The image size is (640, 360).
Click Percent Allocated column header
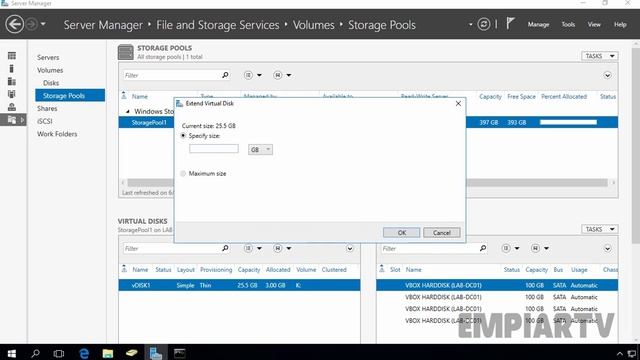[x=564, y=97]
